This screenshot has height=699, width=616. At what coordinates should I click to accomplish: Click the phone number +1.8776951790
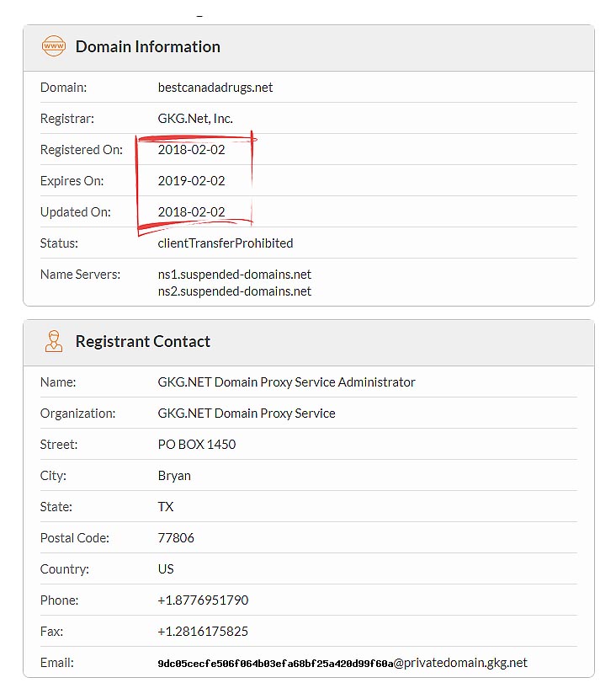pos(203,600)
